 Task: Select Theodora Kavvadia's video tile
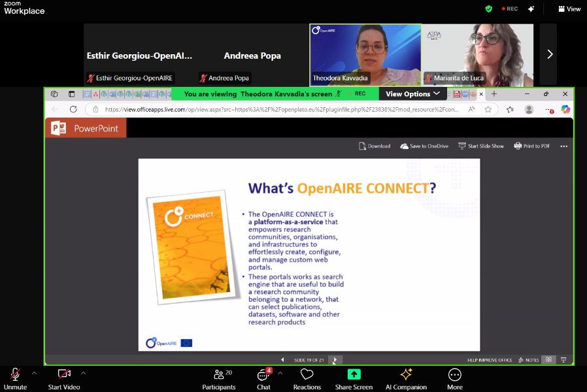[365, 55]
